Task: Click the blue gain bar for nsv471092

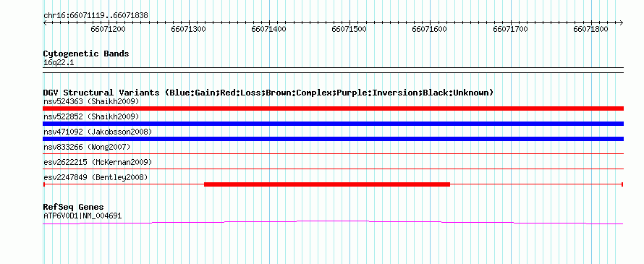Action: pyautogui.click(x=333, y=139)
